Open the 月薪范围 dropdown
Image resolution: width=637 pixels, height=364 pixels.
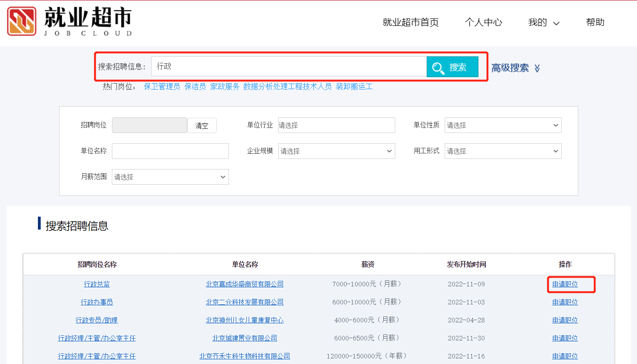(x=170, y=176)
